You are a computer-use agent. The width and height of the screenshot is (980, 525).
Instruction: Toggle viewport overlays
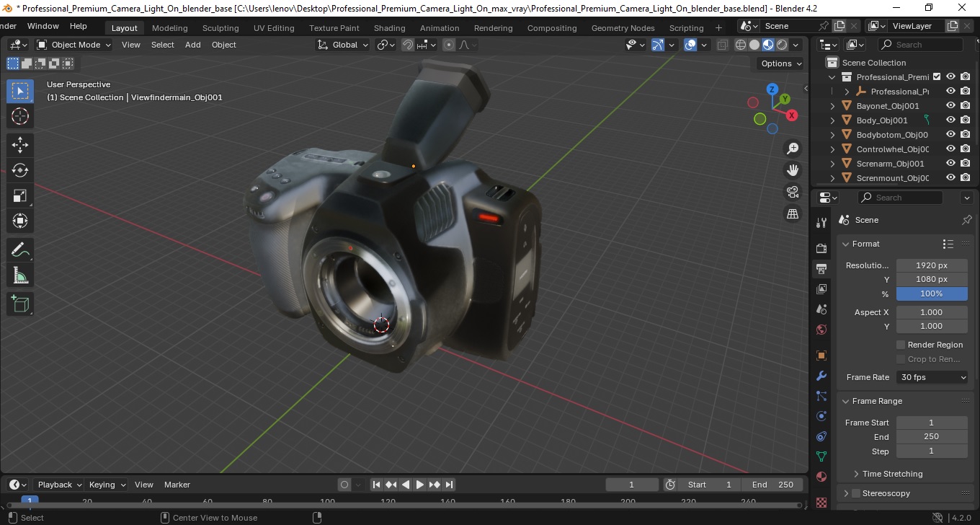[x=690, y=45]
